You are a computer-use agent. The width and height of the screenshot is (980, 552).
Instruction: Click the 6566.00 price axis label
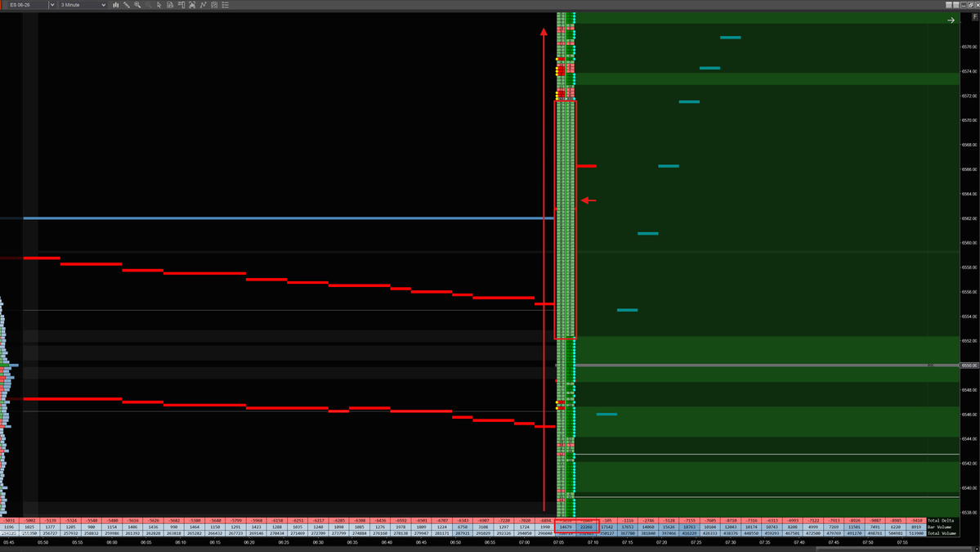[x=969, y=169]
